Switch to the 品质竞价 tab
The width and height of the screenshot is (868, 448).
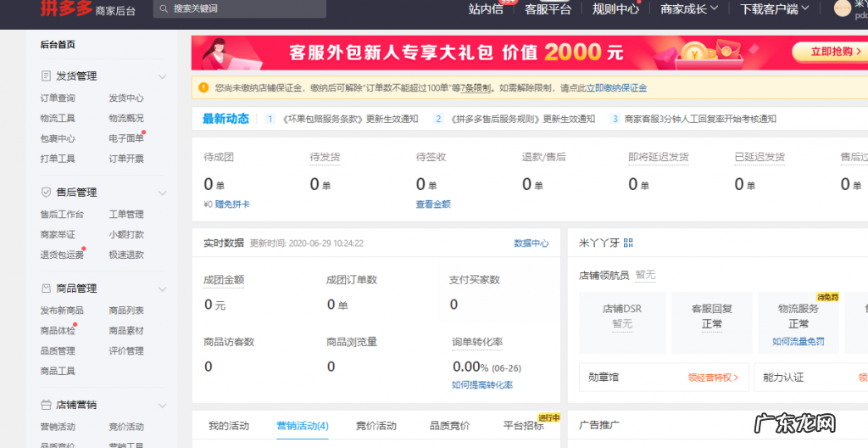click(449, 426)
